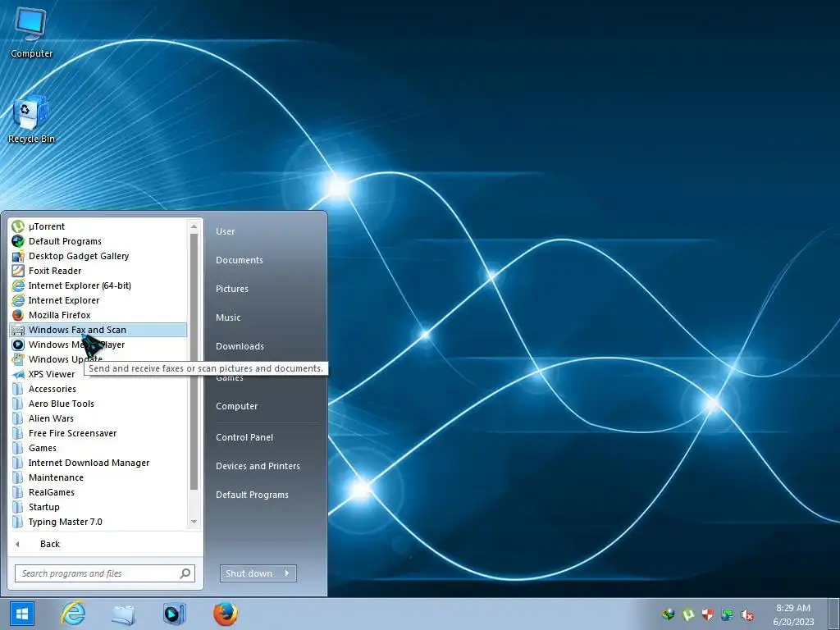Screen dimensions: 840x630
Task: Expand the Maintenance folder
Action: pos(98,477)
